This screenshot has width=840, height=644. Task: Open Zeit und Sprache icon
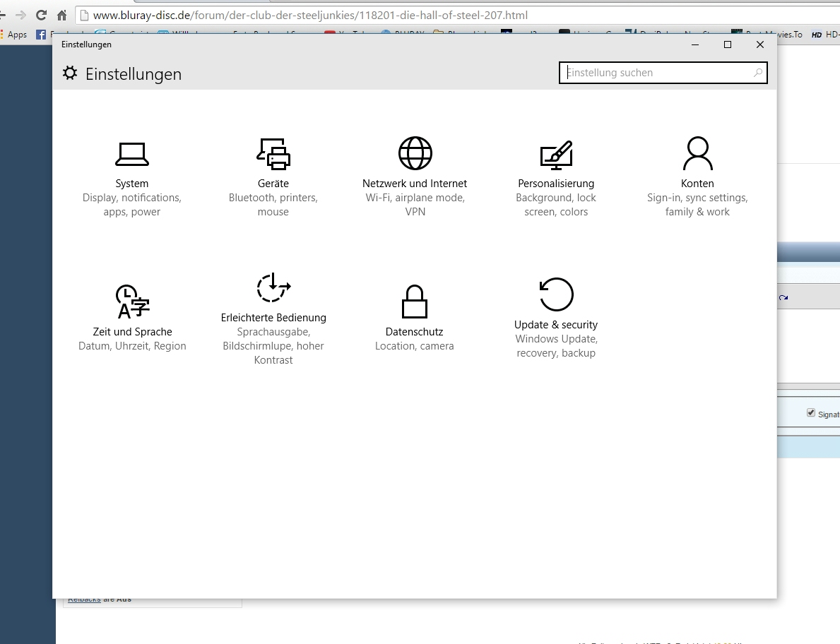coord(132,302)
